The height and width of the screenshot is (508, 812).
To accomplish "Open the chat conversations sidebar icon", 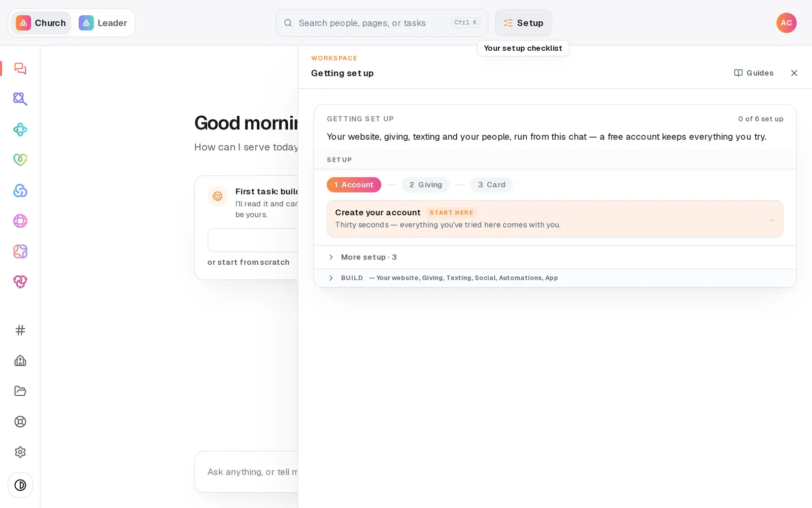I will (x=20, y=69).
